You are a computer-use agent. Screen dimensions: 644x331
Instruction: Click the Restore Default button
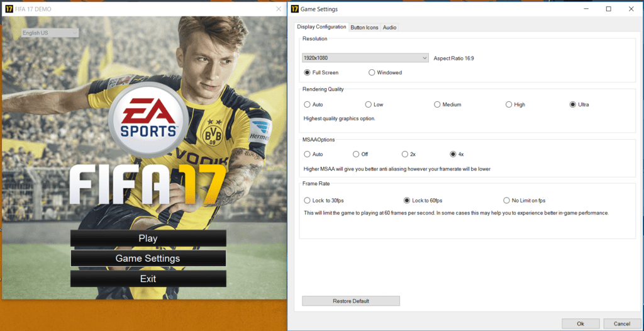350,301
